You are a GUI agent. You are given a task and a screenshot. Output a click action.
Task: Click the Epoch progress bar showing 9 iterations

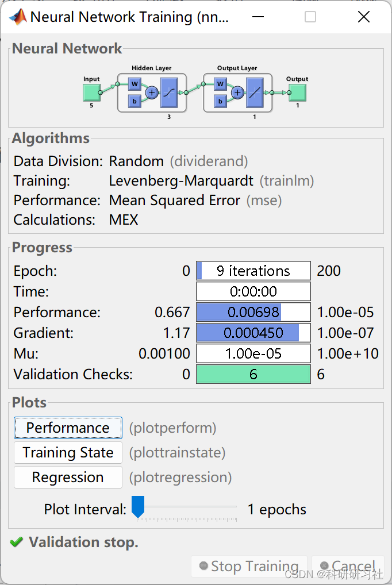pyautogui.click(x=253, y=271)
